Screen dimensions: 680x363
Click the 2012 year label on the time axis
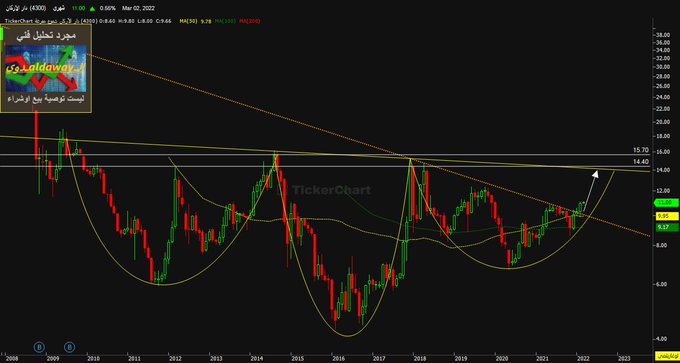[x=175, y=359]
